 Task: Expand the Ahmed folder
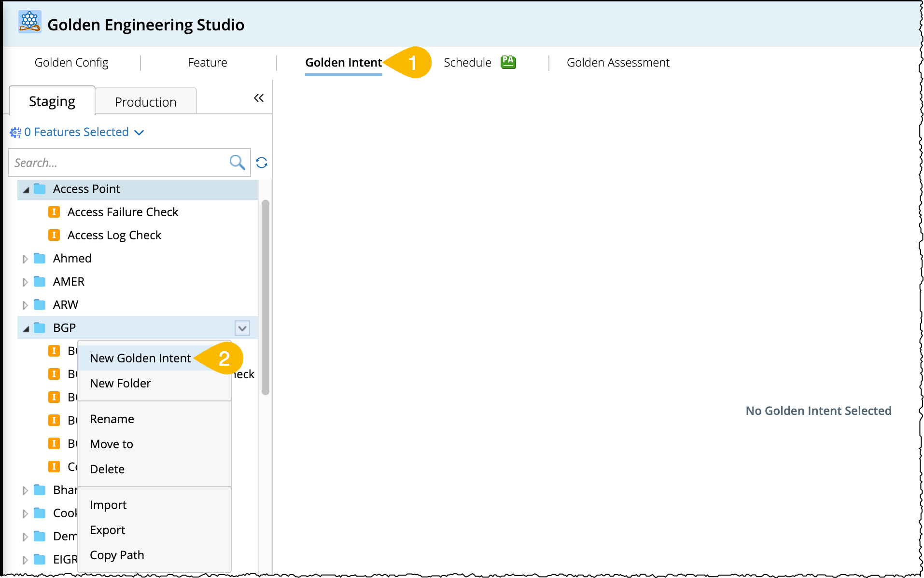(x=25, y=259)
